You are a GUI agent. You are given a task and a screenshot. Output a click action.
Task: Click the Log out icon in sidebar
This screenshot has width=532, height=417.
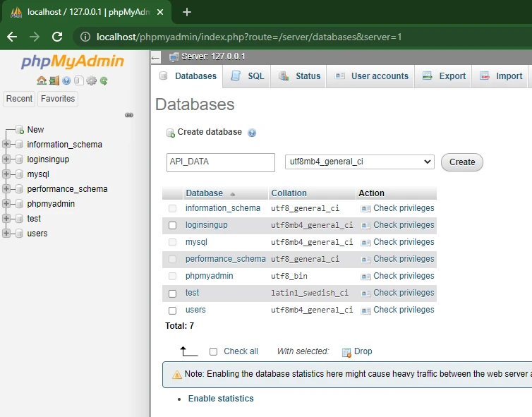click(x=54, y=80)
